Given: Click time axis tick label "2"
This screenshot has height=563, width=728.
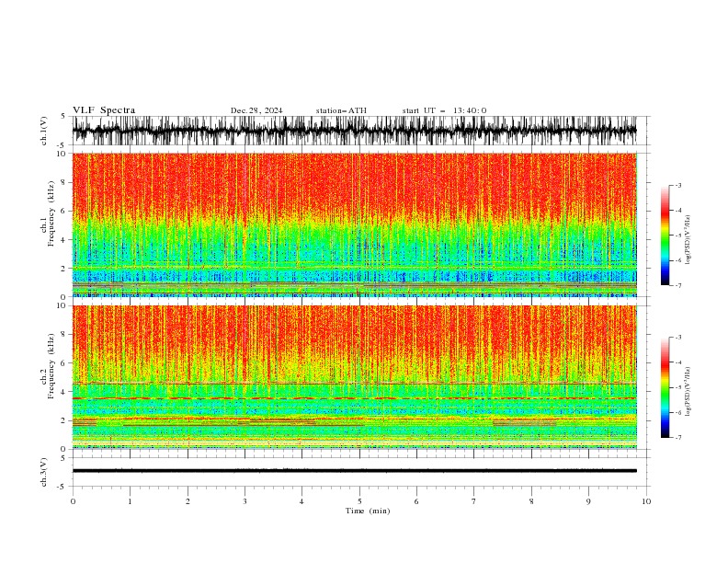Looking at the screenshot, I should pos(188,501).
